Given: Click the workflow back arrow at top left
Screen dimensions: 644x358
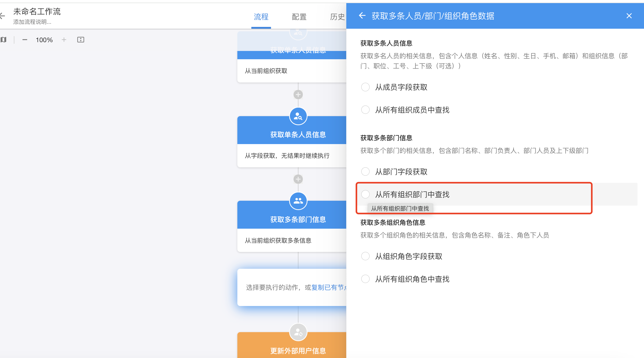Looking at the screenshot, I should [3, 16].
